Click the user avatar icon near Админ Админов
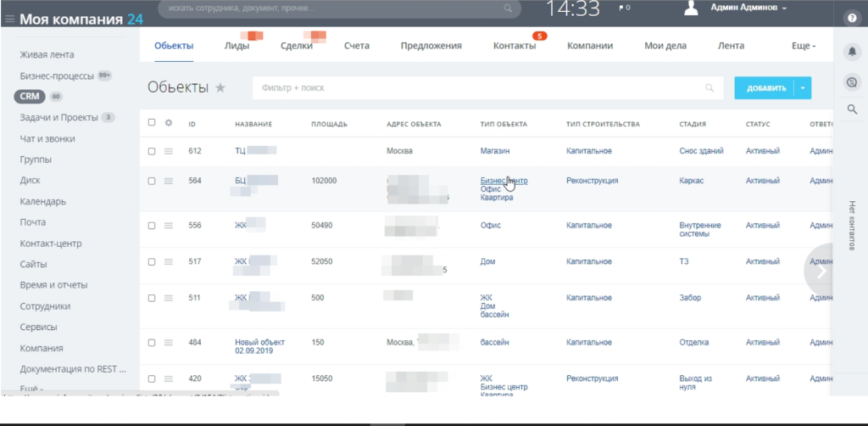The height and width of the screenshot is (426, 868). pos(692,8)
